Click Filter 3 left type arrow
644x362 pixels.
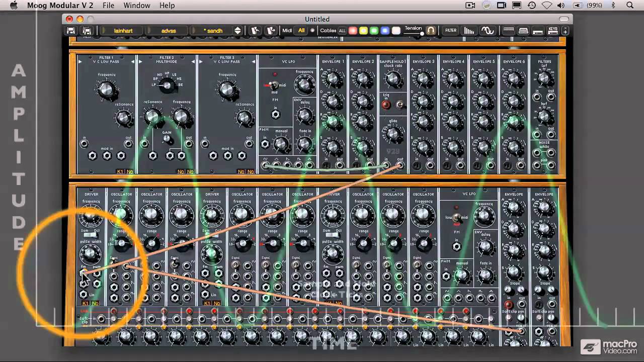(x=200, y=61)
